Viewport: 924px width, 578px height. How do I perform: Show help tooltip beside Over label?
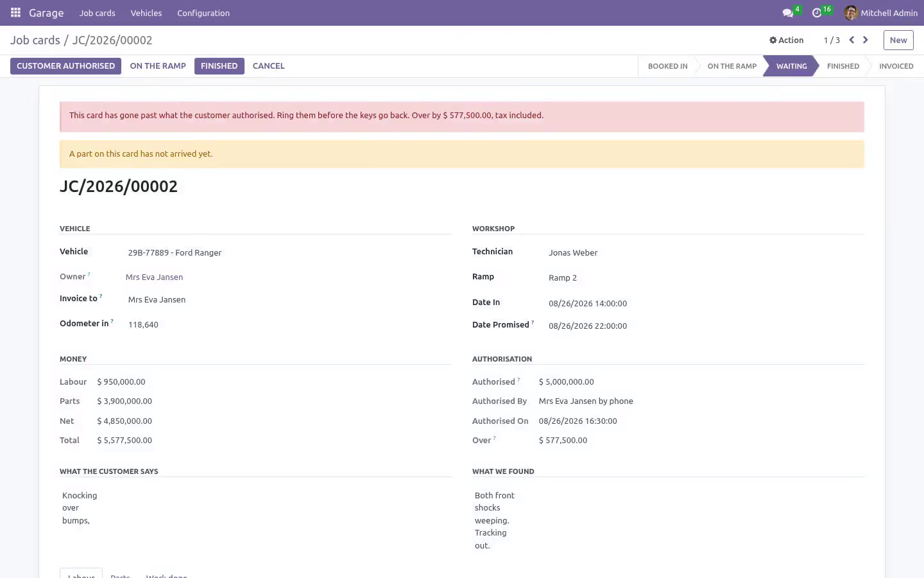494,438
